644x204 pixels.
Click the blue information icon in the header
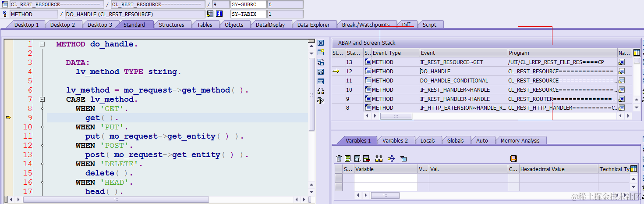219,14
